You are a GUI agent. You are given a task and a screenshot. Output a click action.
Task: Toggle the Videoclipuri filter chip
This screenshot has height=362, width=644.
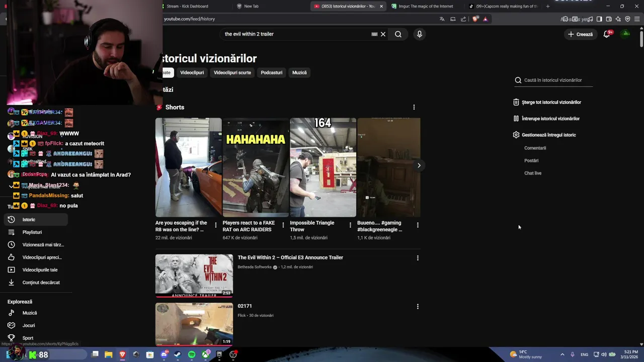(192, 72)
